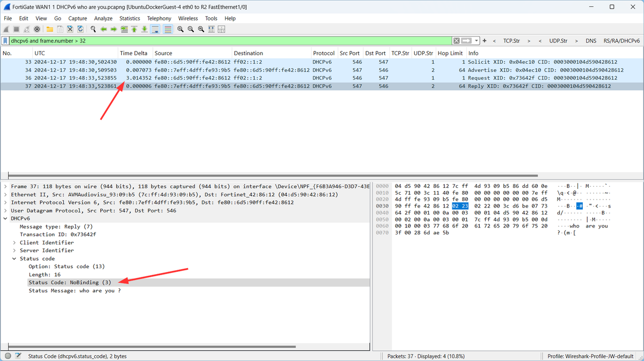
Task: Expand the Server Identifier node
Action: coord(14,251)
